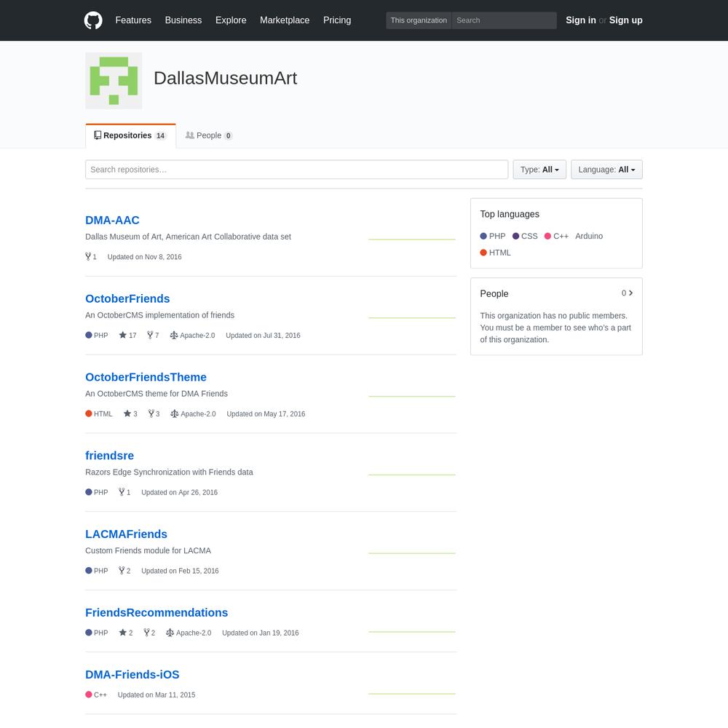The height and width of the screenshot is (728, 728).
Task: Filter by PHP in Top languages
Action: 493,236
